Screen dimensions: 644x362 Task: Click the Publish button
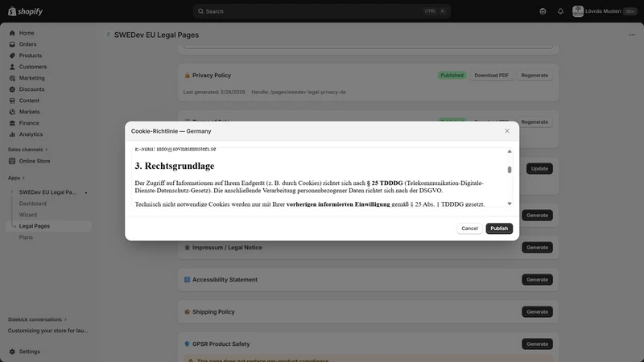click(x=499, y=228)
